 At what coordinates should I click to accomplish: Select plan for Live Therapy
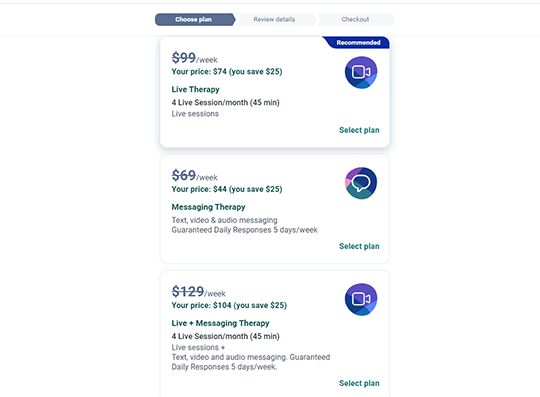pyautogui.click(x=359, y=130)
